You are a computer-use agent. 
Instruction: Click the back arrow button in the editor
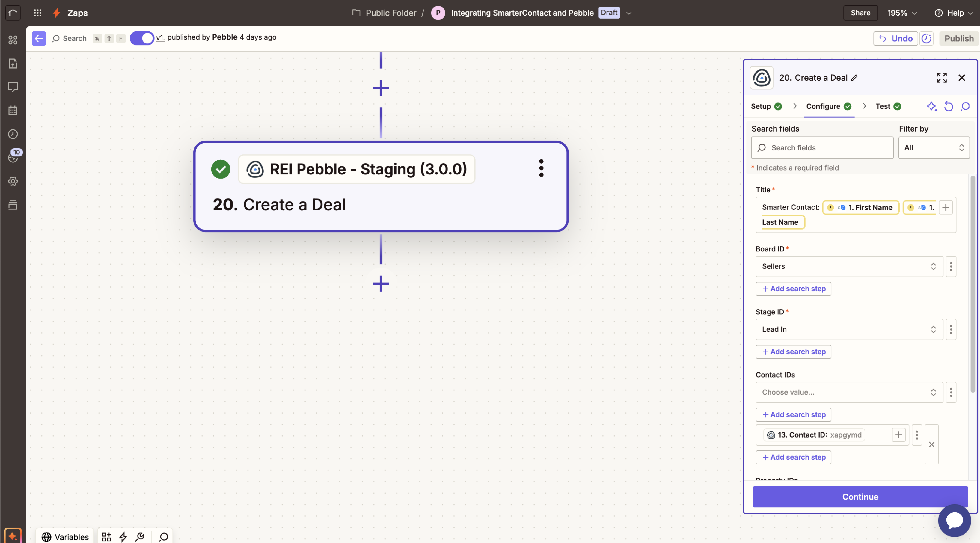[x=39, y=39]
